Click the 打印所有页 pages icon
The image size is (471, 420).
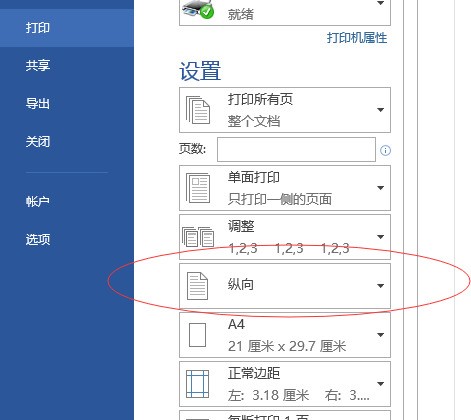tap(198, 110)
